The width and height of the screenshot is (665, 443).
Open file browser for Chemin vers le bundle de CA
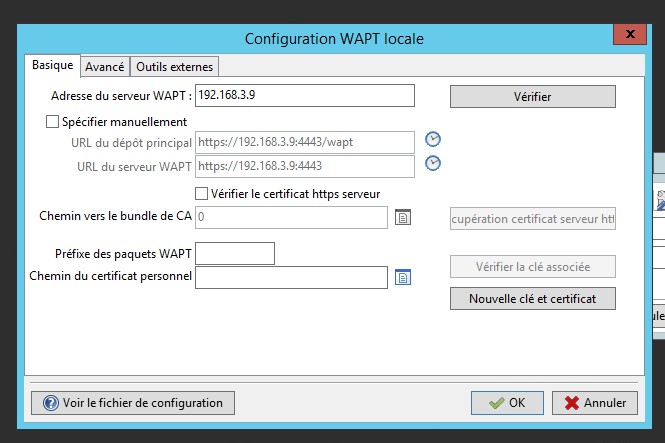click(x=402, y=217)
